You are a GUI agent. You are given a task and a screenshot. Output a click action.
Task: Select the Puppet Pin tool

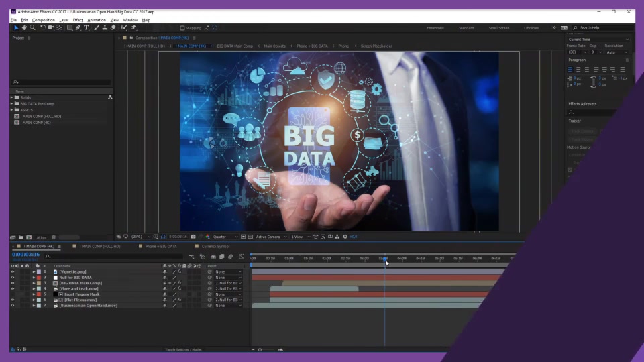tap(133, 28)
